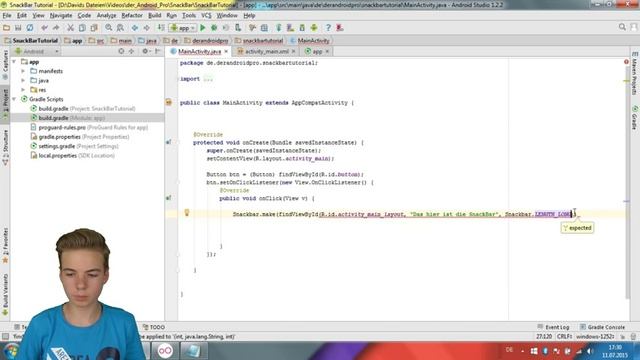Click the windows-1252 encoding selector
The width and height of the screenshot is (640, 360).
[595, 337]
